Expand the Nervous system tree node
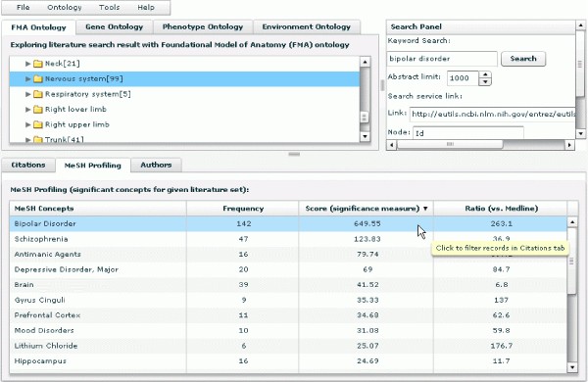Screen dimensions: 588x382 click(27, 79)
